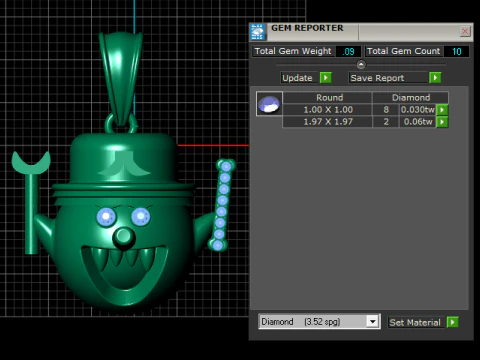Click green arrow on 0.030tw row
Image resolution: width=480 pixels, height=360 pixels.
click(442, 110)
